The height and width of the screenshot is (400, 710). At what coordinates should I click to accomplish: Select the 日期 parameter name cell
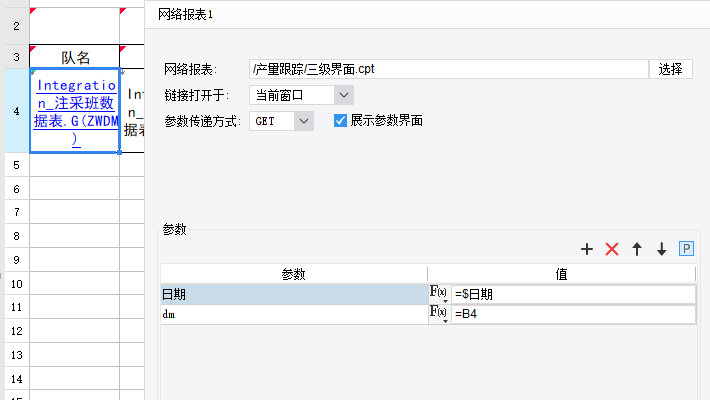click(x=293, y=294)
